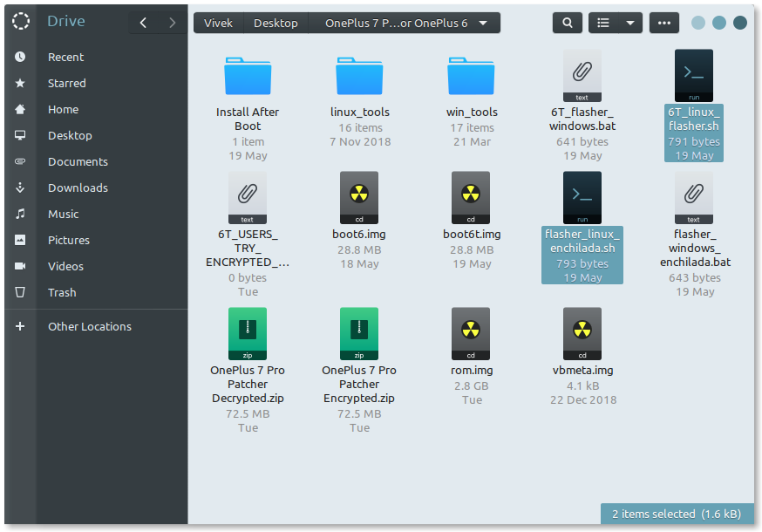Screen dimensions: 762x532
Task: Click the vbmeta.img file name
Action: tap(582, 371)
